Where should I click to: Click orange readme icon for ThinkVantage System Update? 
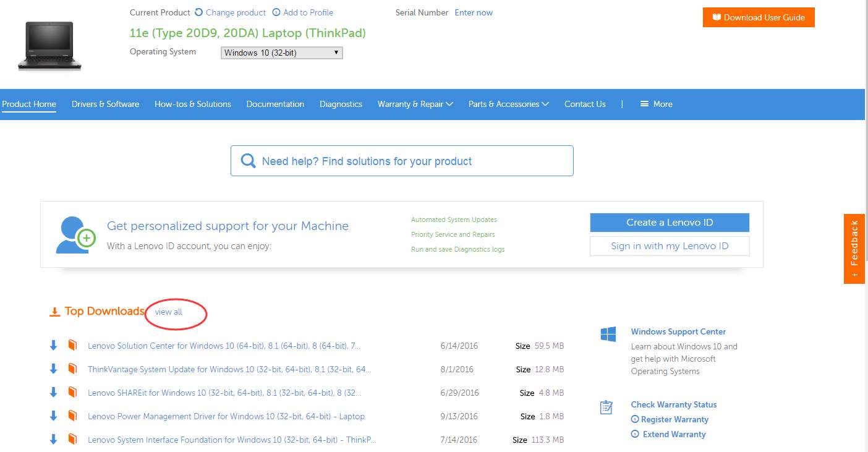[72, 369]
